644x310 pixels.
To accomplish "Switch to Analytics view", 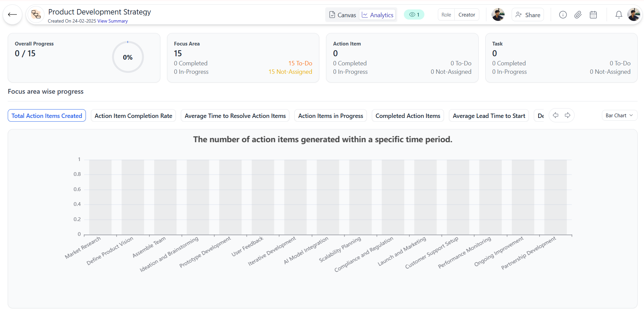I will tap(378, 15).
